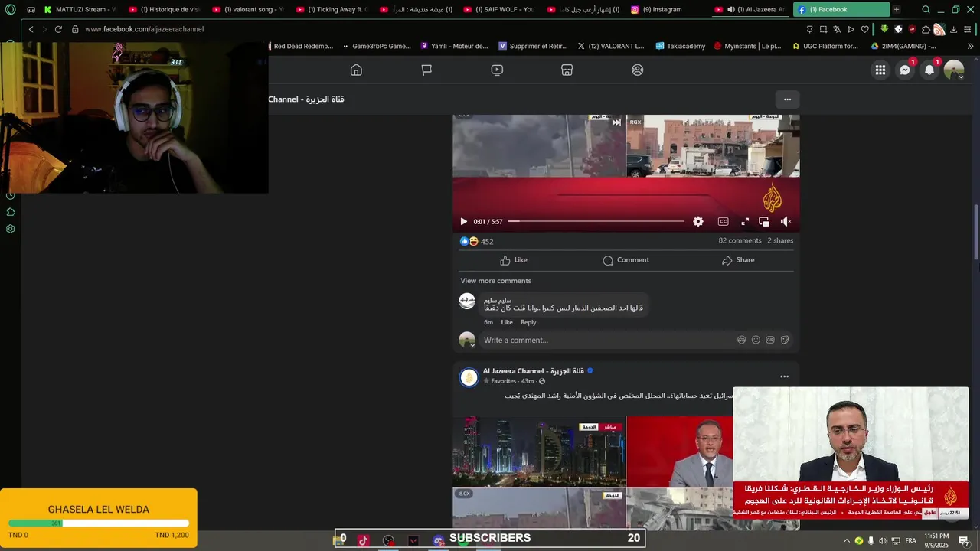Open Facebook Groups icon

pyautogui.click(x=638, y=70)
